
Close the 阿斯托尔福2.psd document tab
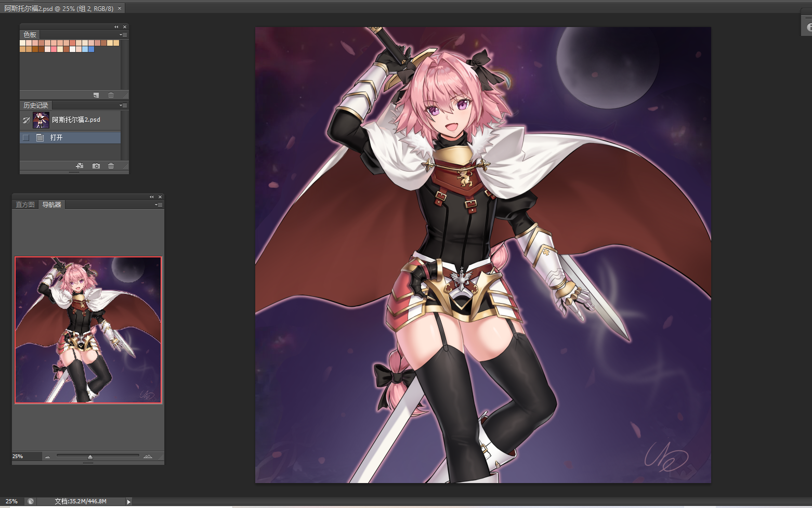(120, 8)
